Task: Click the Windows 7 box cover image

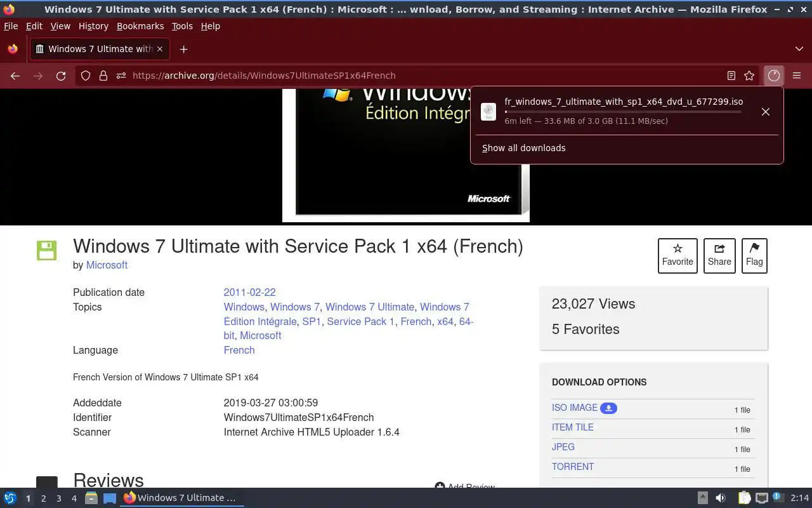Action: (406, 156)
